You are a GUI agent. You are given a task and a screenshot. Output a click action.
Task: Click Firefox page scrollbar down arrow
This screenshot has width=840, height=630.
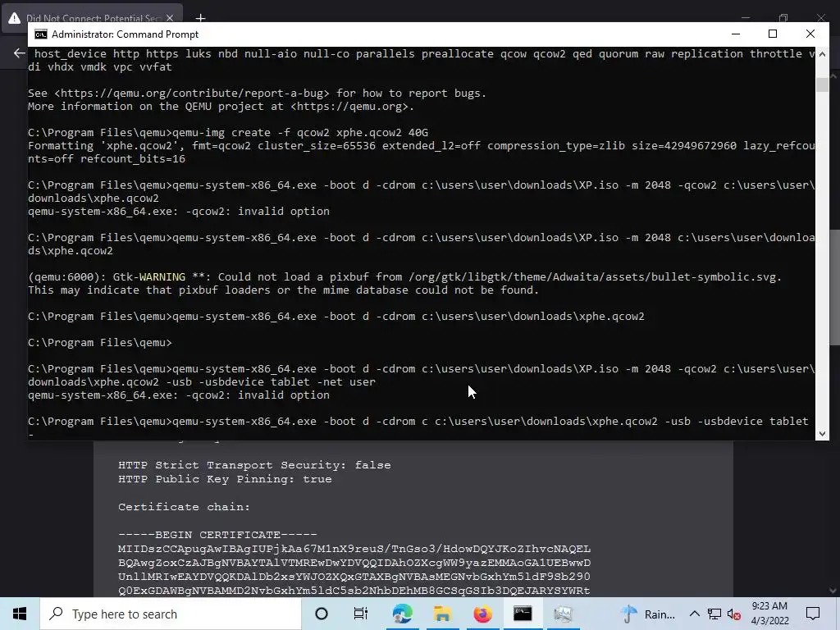833,591
